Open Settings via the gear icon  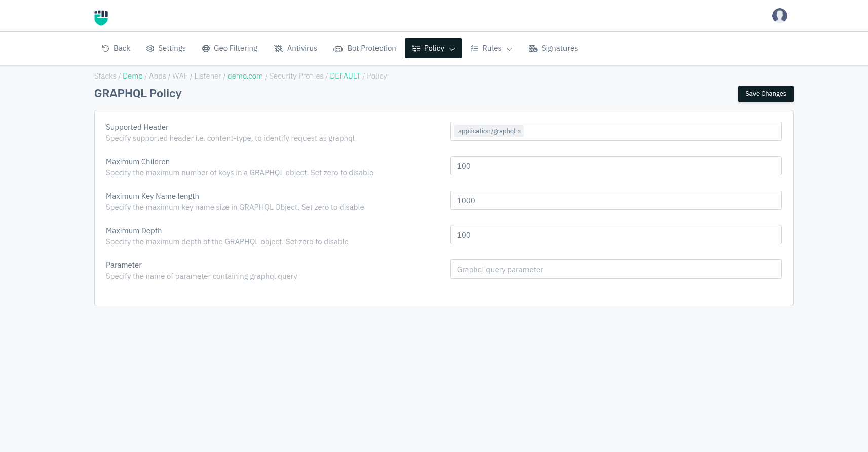pyautogui.click(x=150, y=49)
